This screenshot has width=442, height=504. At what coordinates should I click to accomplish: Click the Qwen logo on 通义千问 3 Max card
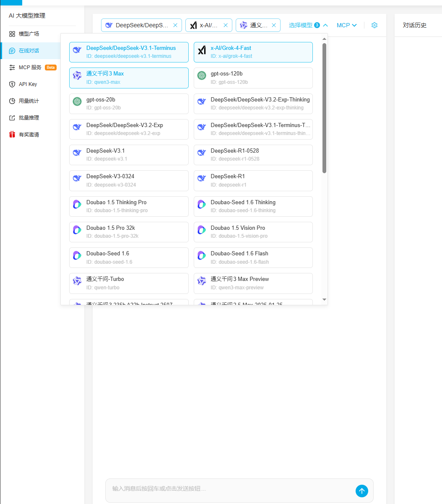point(77,75)
